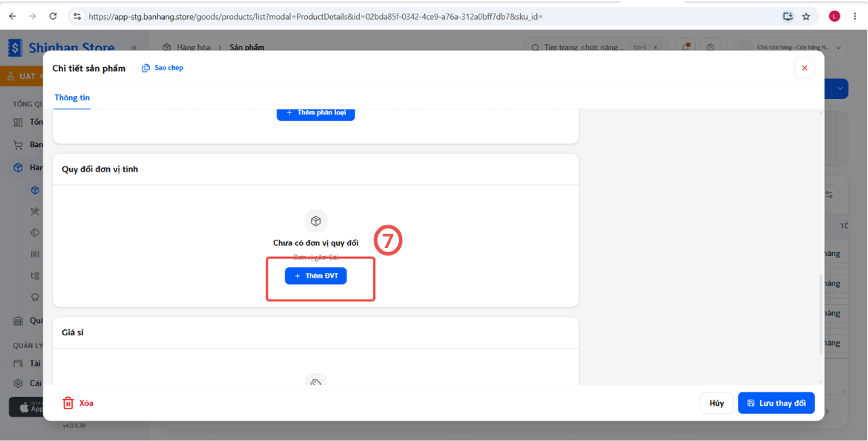
Task: Click Lưu thay đổi to save changes
Action: [x=776, y=403]
